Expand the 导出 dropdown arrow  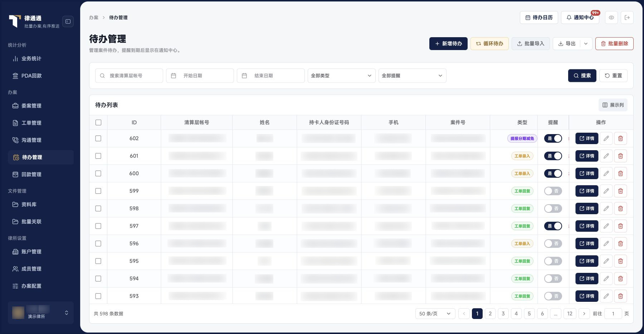586,44
